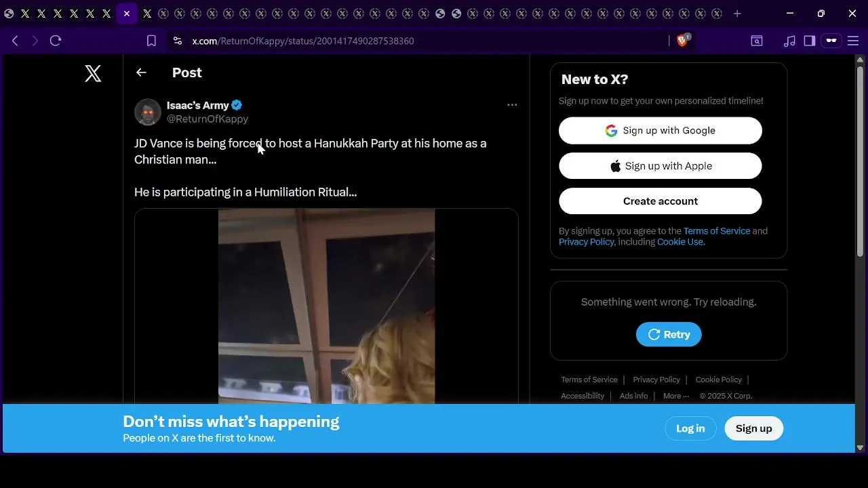
Task: Open the Ads info footer link
Action: point(633,396)
